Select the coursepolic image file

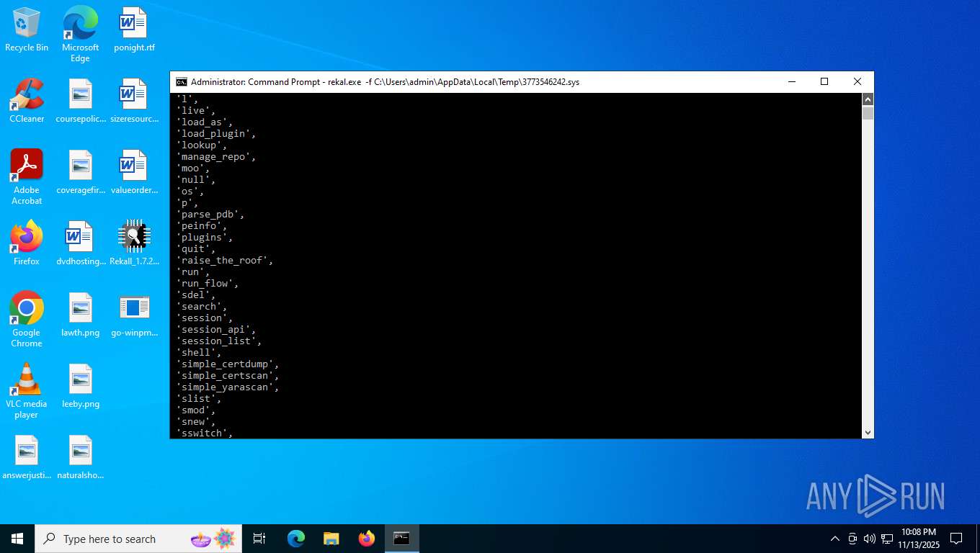pyautogui.click(x=80, y=101)
